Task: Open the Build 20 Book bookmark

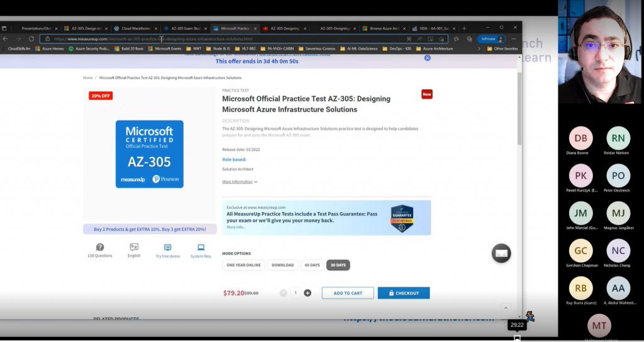Action: click(x=129, y=48)
